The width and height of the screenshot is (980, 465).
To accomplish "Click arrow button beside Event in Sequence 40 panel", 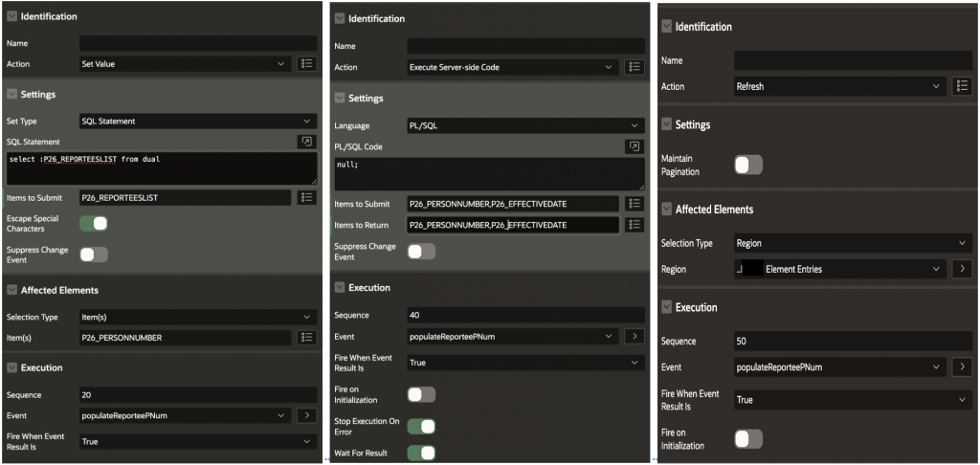I will click(634, 336).
